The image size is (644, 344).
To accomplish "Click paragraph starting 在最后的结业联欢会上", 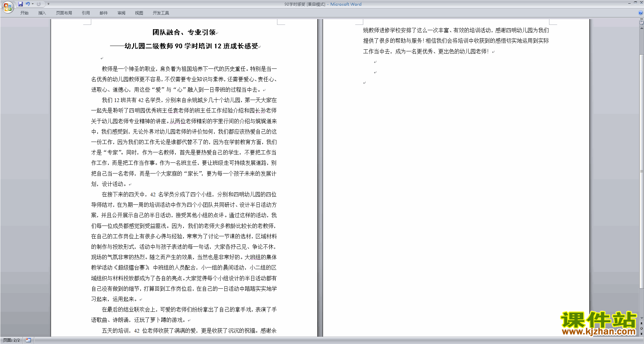I will (184, 315).
